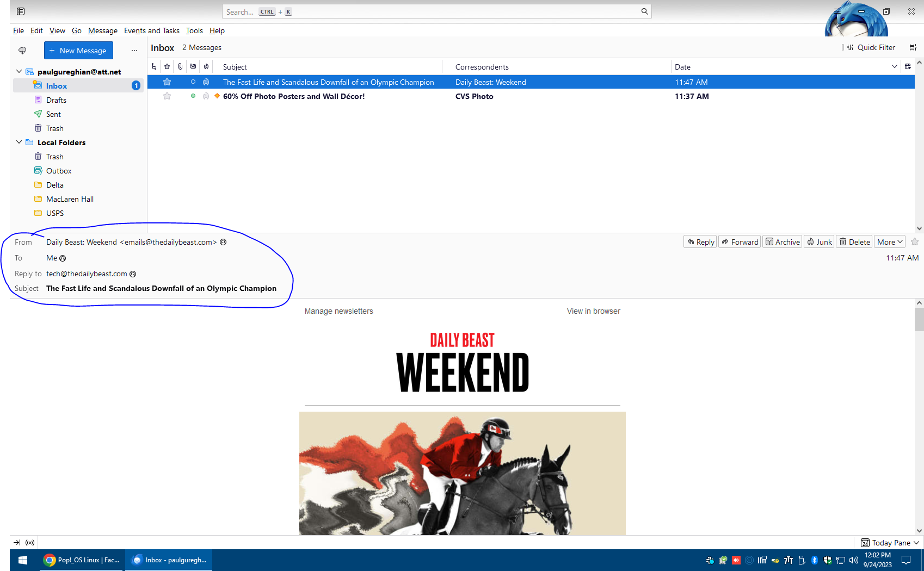This screenshot has height=571, width=924.
Task: Open View in browser link
Action: [x=594, y=311]
